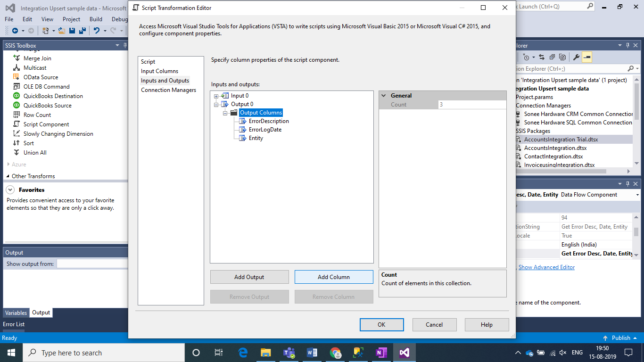Open the Edit menu
This screenshot has width=644, height=362.
tap(27, 19)
